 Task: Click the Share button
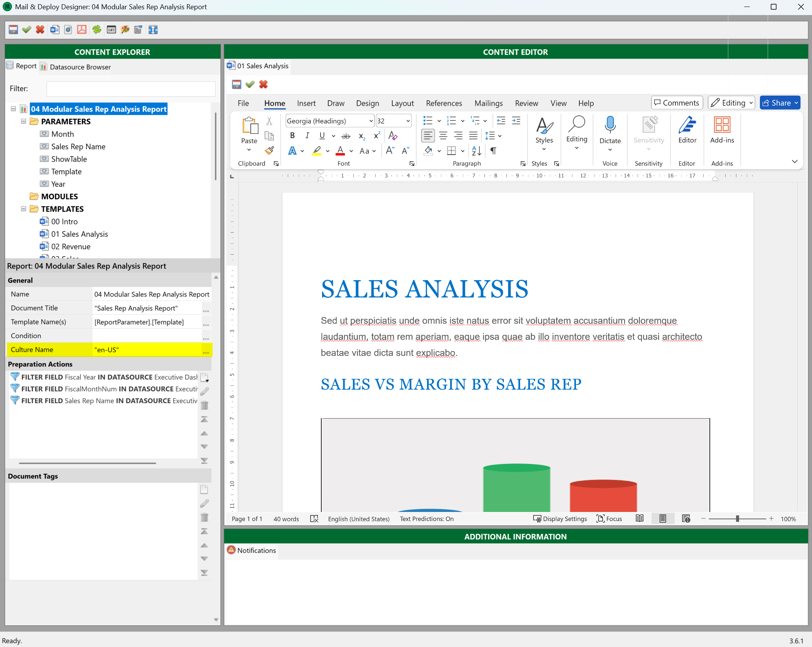(780, 103)
